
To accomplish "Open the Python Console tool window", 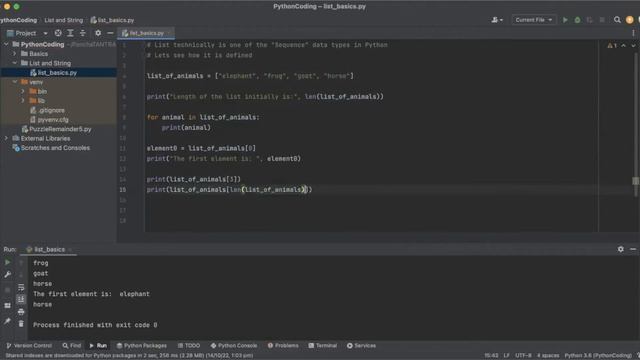I will coord(234,345).
